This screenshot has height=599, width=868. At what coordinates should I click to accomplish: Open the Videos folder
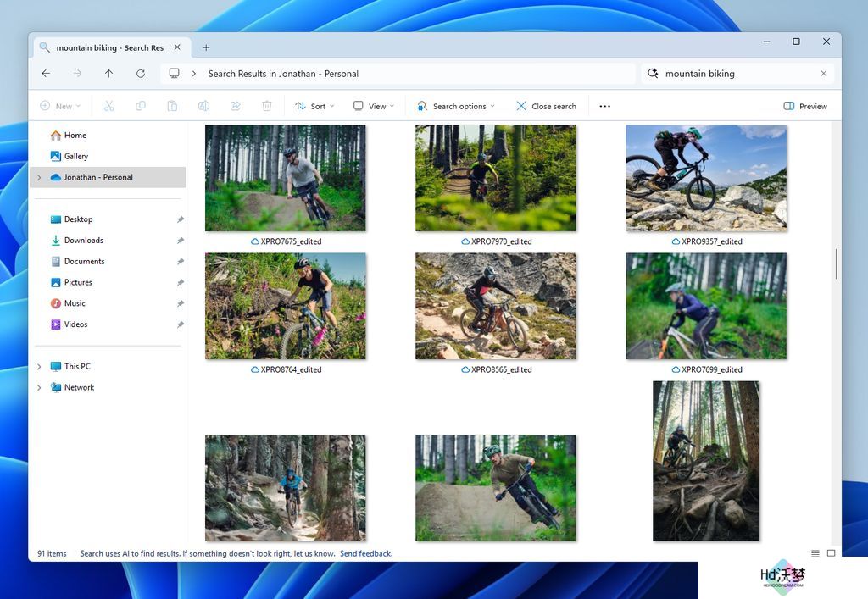pyautogui.click(x=75, y=324)
